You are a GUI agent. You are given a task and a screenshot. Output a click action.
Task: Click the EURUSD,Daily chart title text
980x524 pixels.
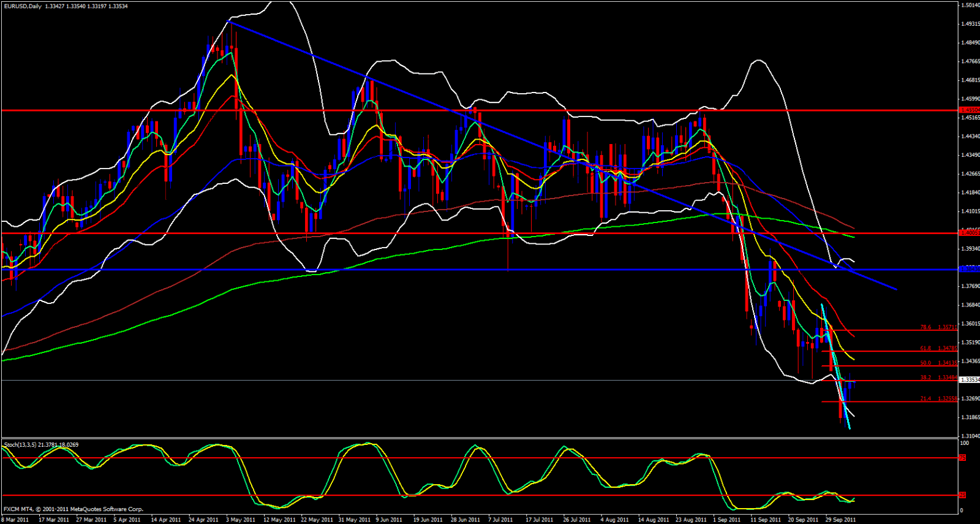click(x=22, y=6)
